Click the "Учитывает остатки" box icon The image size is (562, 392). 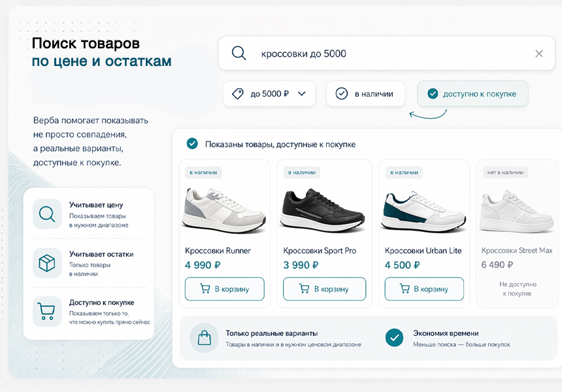(47, 263)
